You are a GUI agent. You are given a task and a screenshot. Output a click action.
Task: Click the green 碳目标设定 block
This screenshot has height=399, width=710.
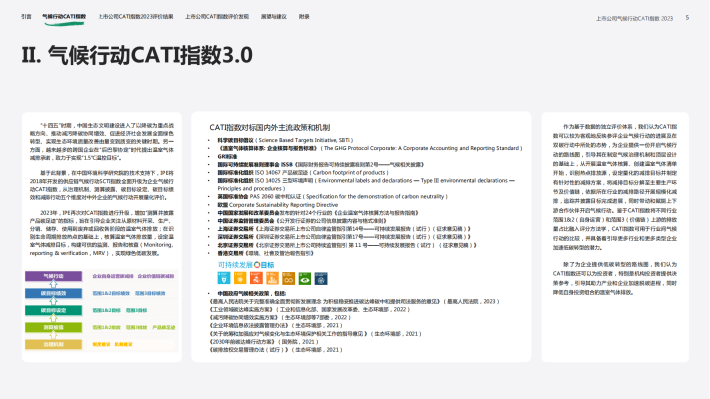53,310
